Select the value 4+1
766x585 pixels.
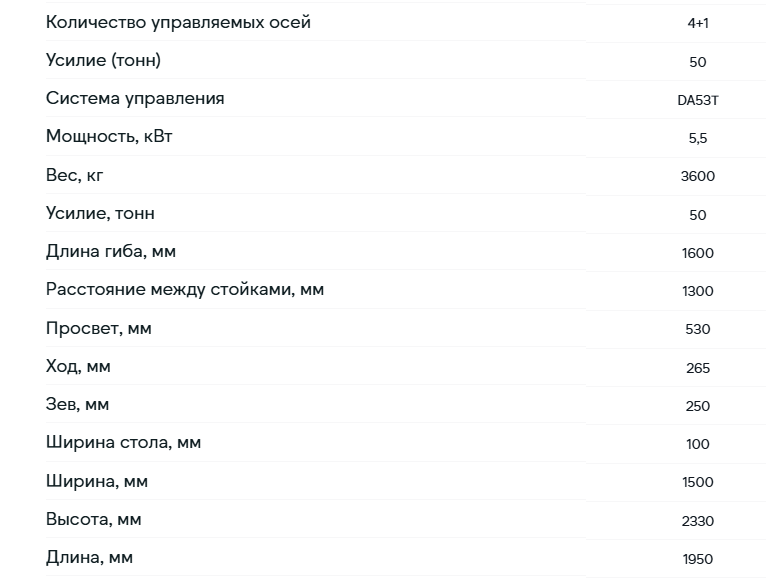698,23
